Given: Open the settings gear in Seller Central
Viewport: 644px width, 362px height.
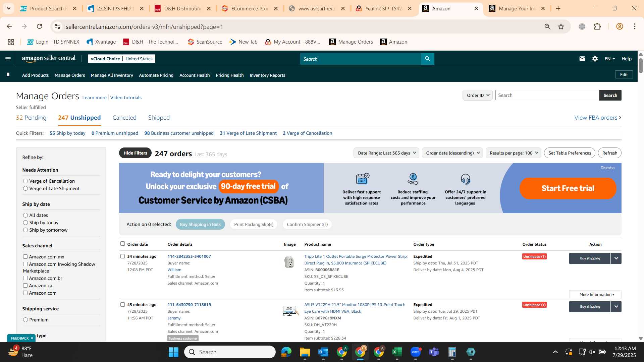Looking at the screenshot, I should (595, 59).
